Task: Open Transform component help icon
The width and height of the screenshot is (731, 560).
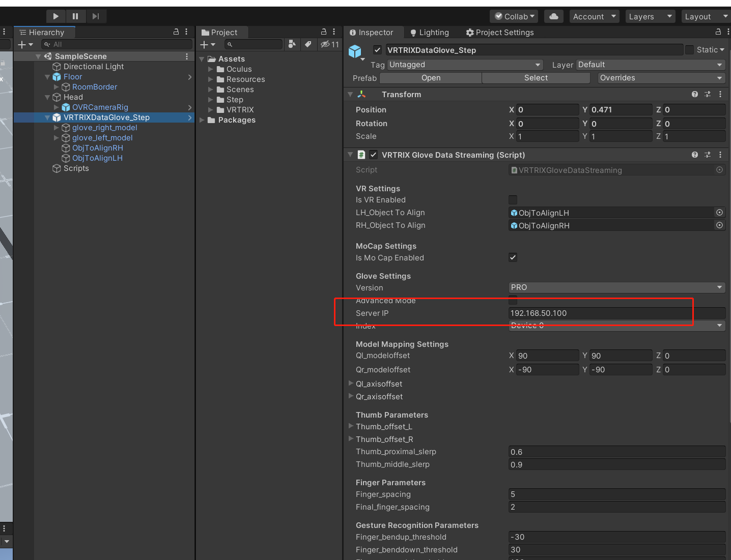Action: click(x=695, y=94)
